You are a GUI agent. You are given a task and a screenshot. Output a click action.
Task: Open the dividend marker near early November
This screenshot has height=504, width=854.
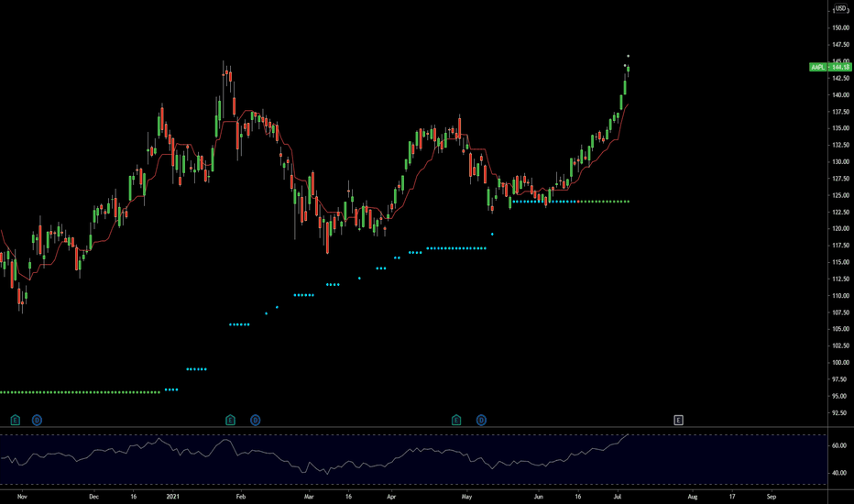click(x=37, y=420)
